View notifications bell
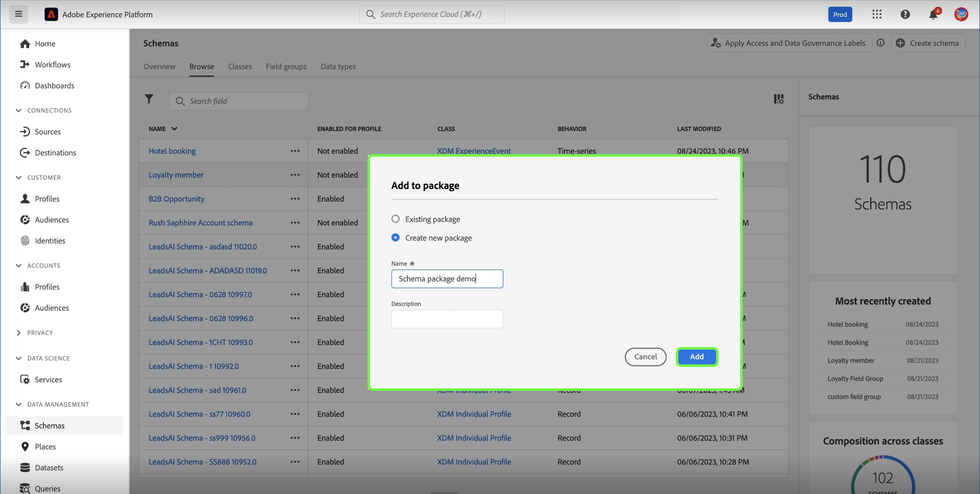The width and height of the screenshot is (980, 494). [934, 14]
